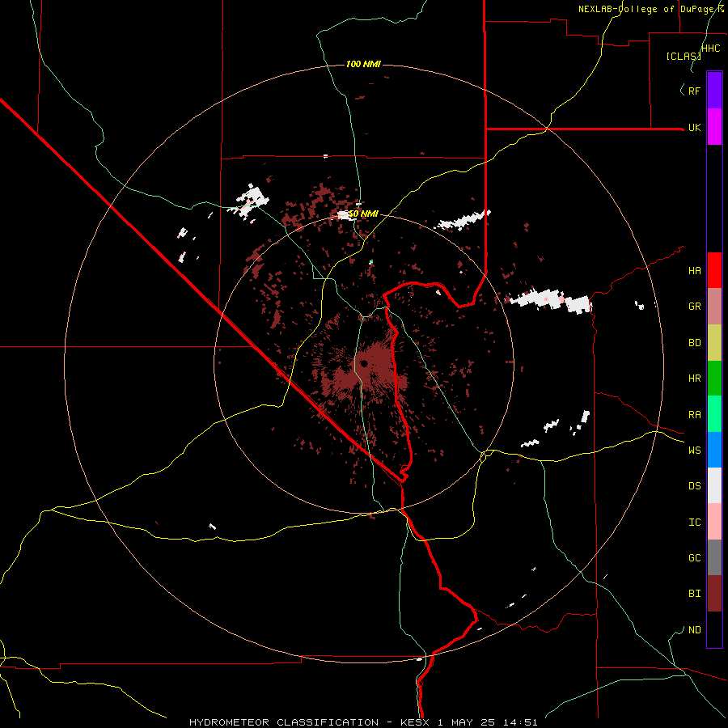Click the HR legend label text
This screenshot has height=728, width=728.
[x=694, y=379]
